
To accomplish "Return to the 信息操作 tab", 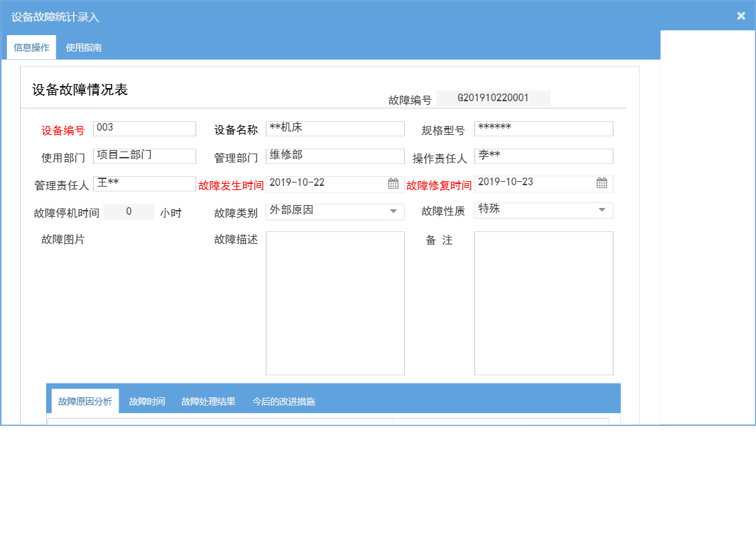I will click(31, 48).
